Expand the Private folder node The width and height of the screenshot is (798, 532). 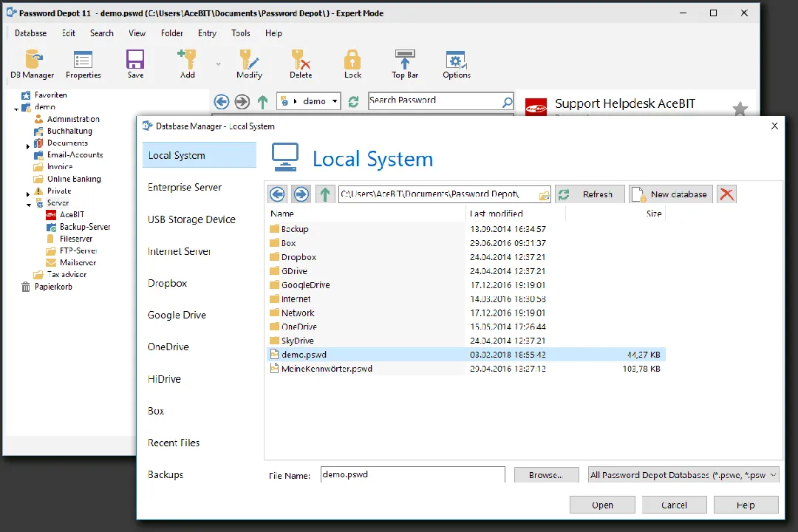tap(28, 194)
